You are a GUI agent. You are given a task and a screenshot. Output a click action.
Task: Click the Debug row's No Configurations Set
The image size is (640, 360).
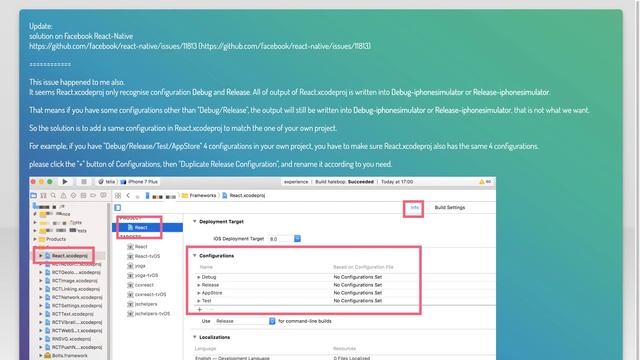(358, 277)
